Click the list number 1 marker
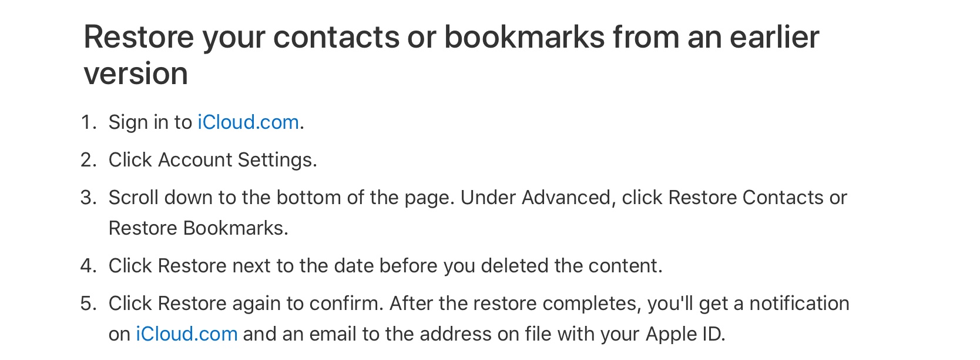The height and width of the screenshot is (360, 980). coord(89,122)
